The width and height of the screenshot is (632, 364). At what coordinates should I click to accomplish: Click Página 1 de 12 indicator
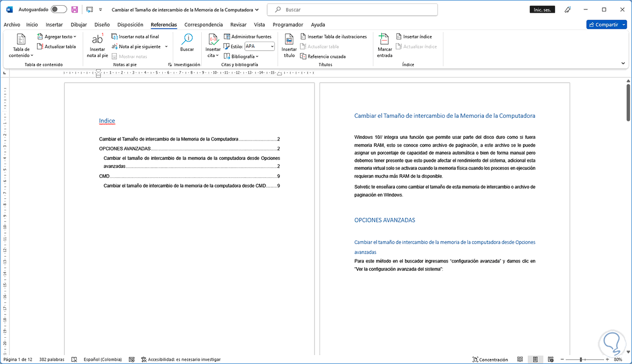[18, 359]
